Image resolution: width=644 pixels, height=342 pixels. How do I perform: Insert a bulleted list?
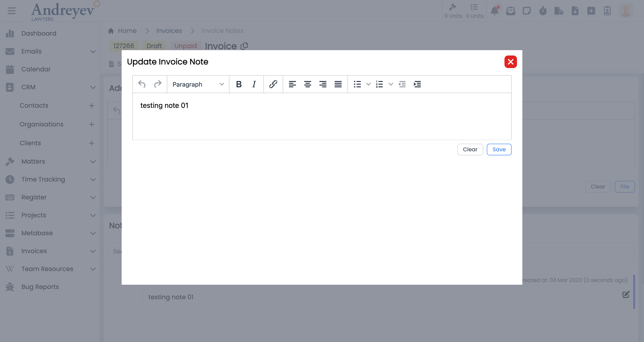pyautogui.click(x=357, y=84)
